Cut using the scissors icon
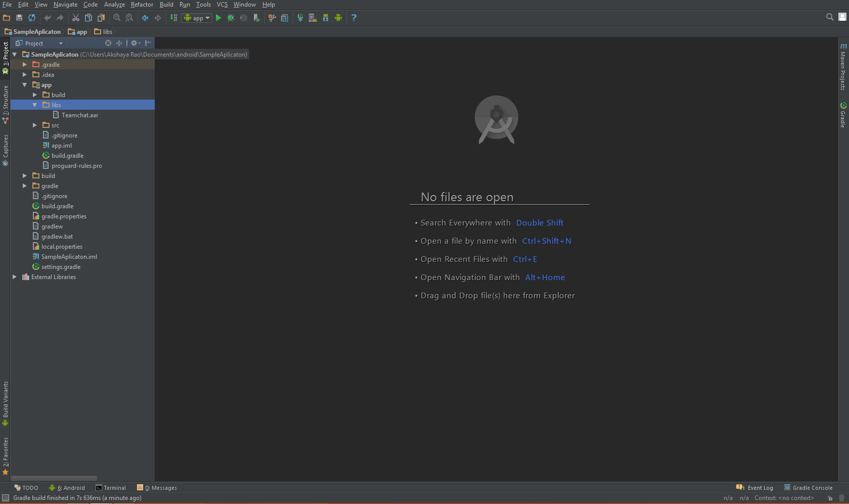This screenshot has height=504, width=849. pyautogui.click(x=76, y=18)
